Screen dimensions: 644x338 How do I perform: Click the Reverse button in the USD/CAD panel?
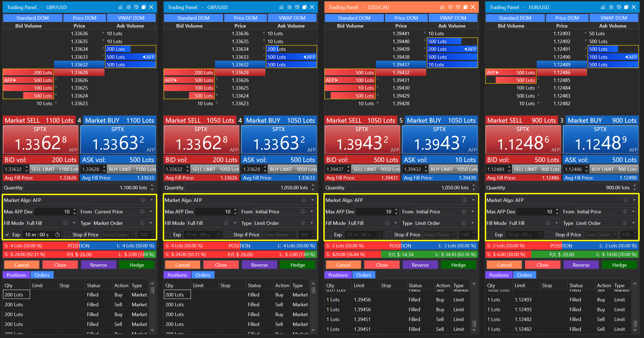click(420, 265)
